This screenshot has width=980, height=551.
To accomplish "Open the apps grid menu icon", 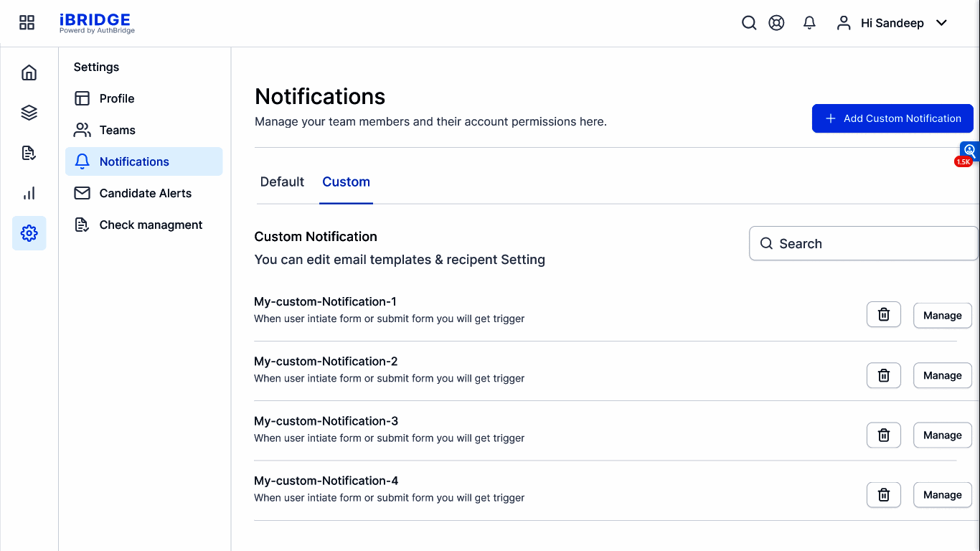I will 27,23.
